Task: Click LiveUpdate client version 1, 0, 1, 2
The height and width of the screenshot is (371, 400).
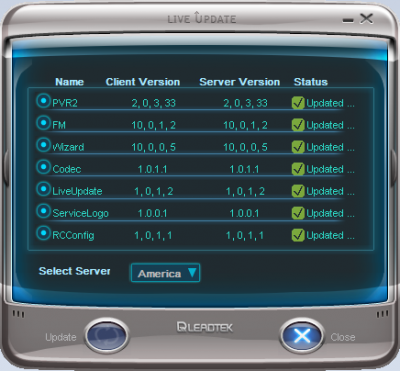Action: coord(153,191)
